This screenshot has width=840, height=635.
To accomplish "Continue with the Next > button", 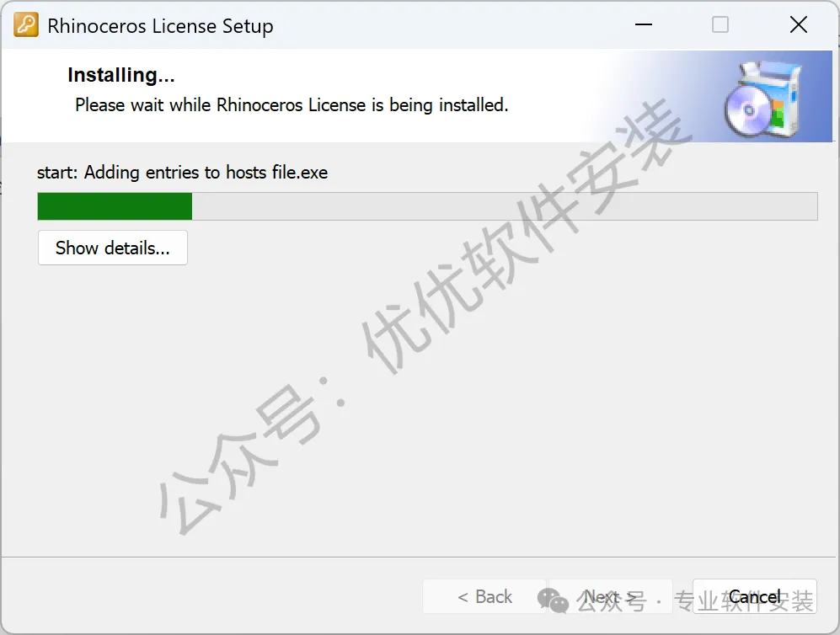I will pyautogui.click(x=610, y=596).
